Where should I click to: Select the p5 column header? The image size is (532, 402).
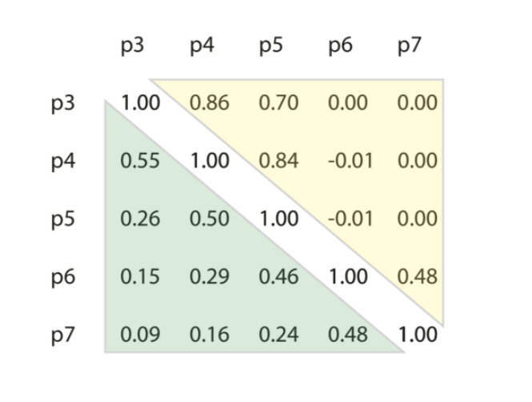[270, 46]
